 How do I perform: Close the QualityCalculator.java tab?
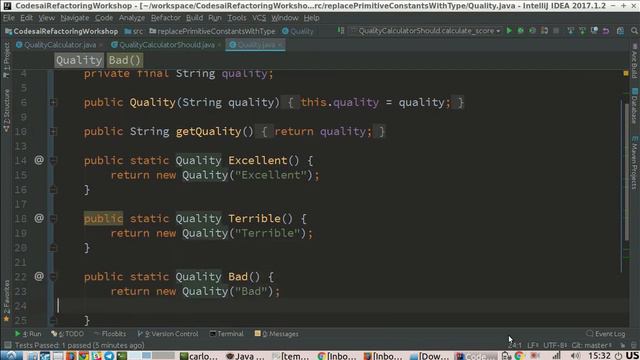[x=101, y=45]
